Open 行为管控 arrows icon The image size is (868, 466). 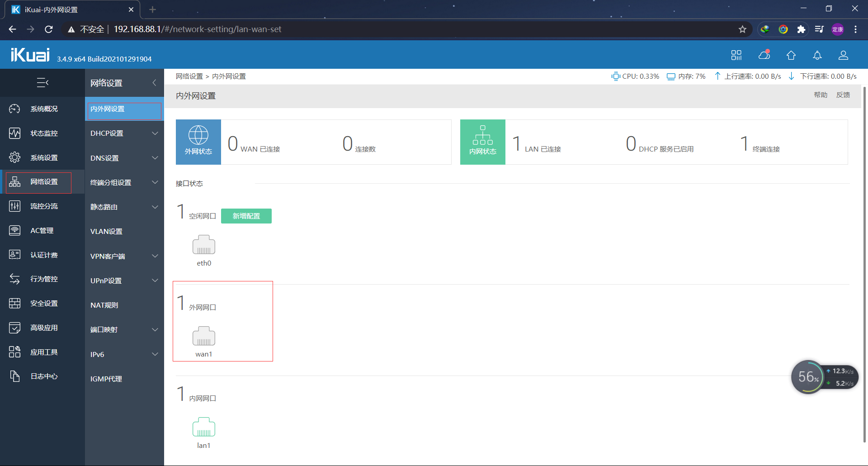[x=14, y=279]
